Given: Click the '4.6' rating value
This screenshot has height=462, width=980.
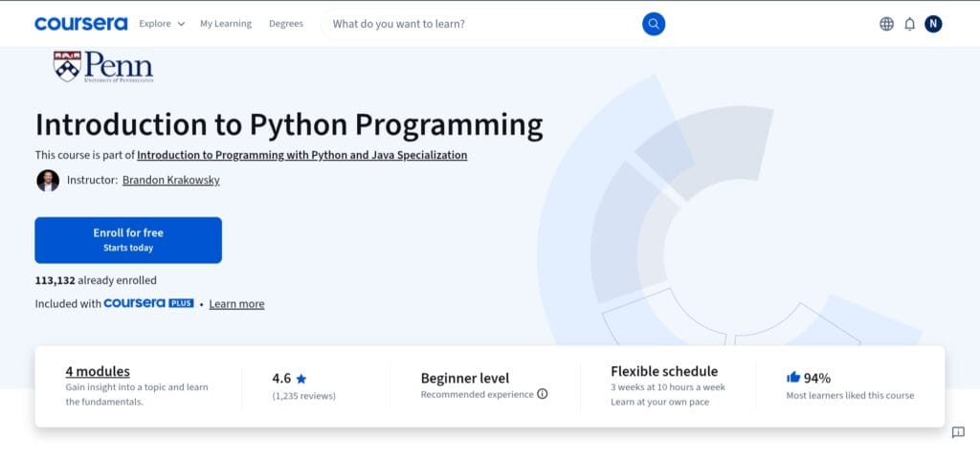Looking at the screenshot, I should [281, 379].
